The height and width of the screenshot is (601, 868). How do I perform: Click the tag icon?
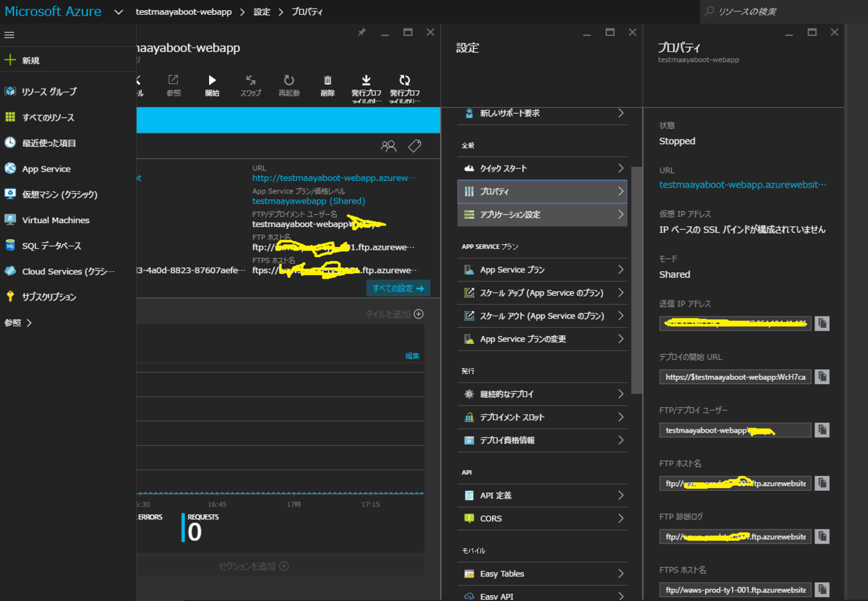pos(415,146)
